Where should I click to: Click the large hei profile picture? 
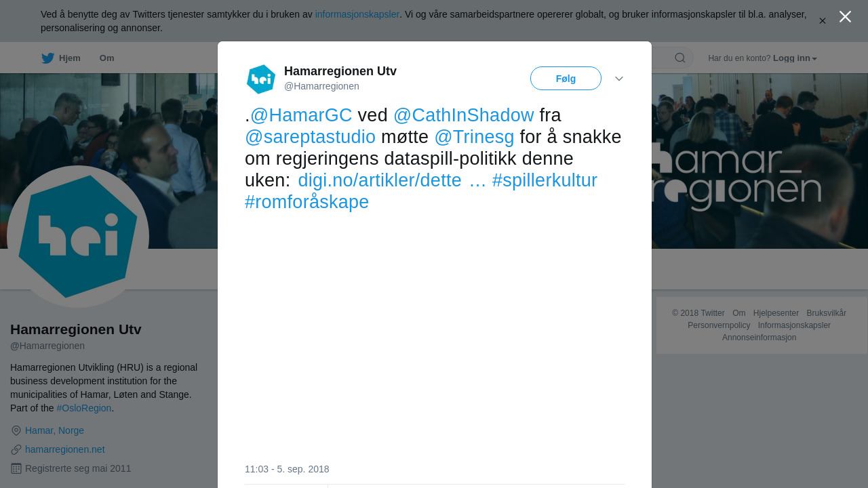pyautogui.click(x=78, y=237)
